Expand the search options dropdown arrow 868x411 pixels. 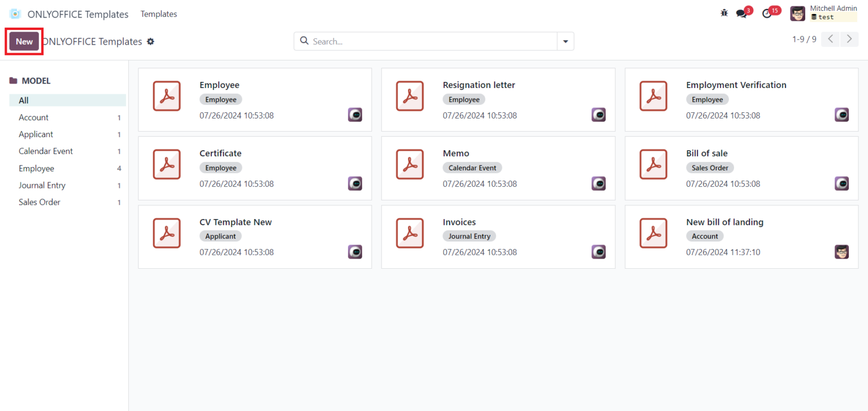566,41
